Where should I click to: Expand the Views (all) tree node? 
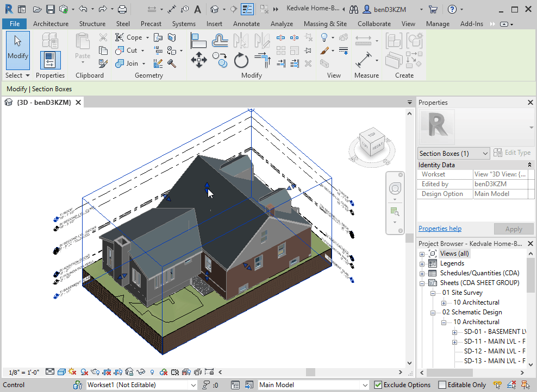(x=422, y=254)
